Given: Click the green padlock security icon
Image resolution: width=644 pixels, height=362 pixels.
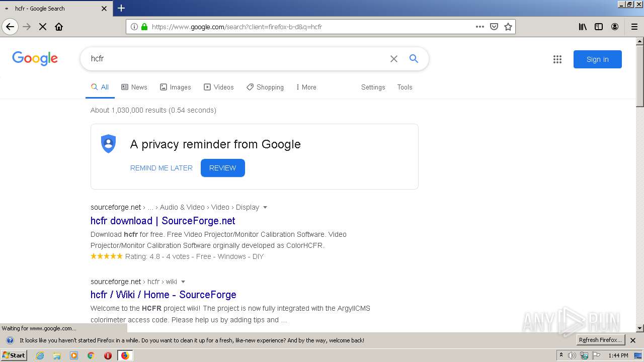Looking at the screenshot, I should pyautogui.click(x=144, y=27).
